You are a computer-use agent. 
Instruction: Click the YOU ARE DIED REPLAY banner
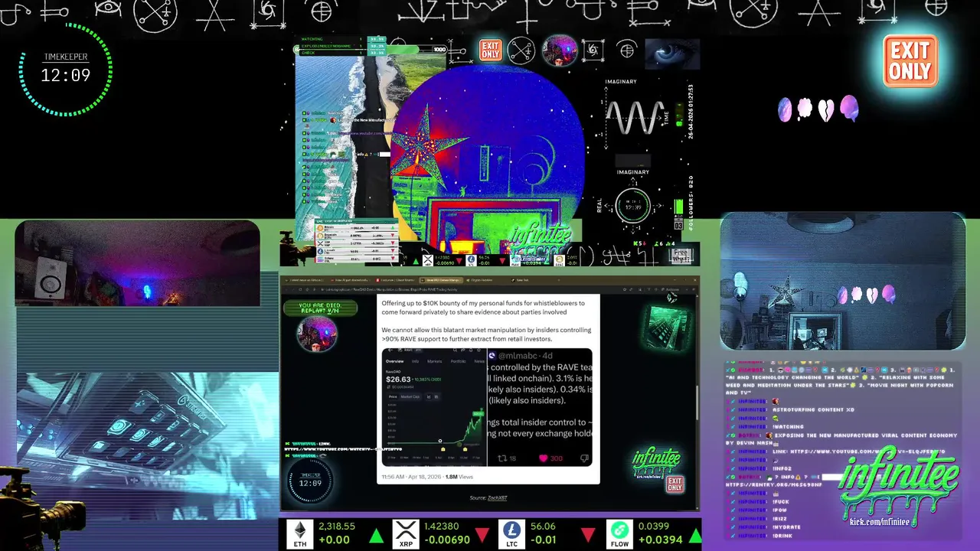tap(320, 309)
